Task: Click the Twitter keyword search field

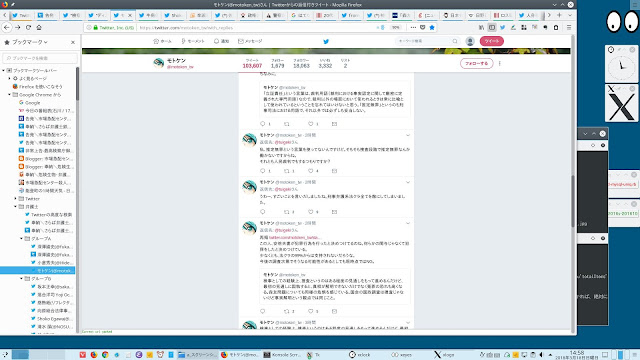Action: click(427, 41)
